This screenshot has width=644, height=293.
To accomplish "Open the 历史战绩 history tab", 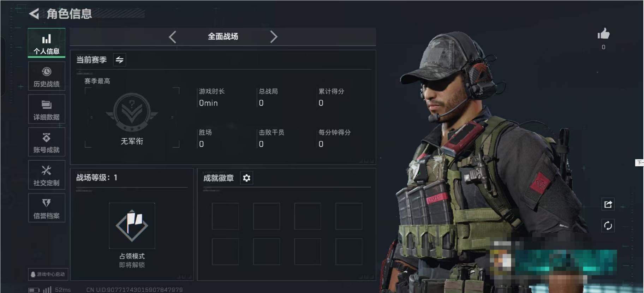I will click(x=47, y=76).
